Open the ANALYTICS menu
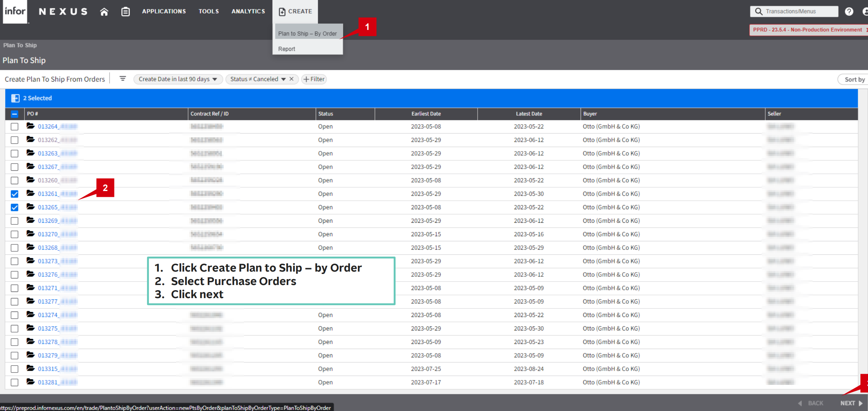 (248, 11)
